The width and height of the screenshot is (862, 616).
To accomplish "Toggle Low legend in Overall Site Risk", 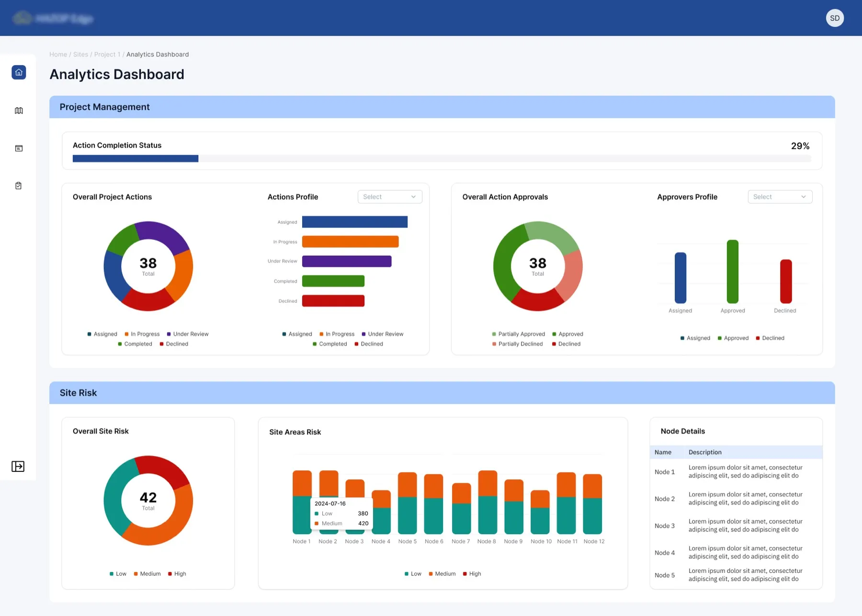I will pos(118,574).
